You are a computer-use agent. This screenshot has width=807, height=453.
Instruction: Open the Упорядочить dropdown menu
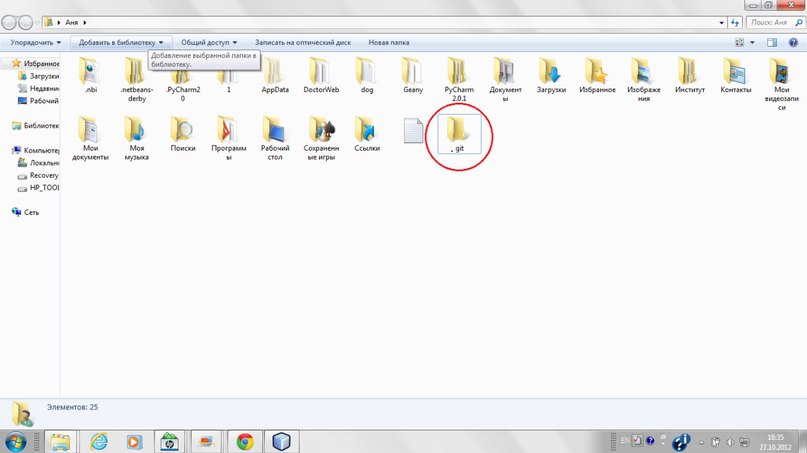[x=36, y=42]
